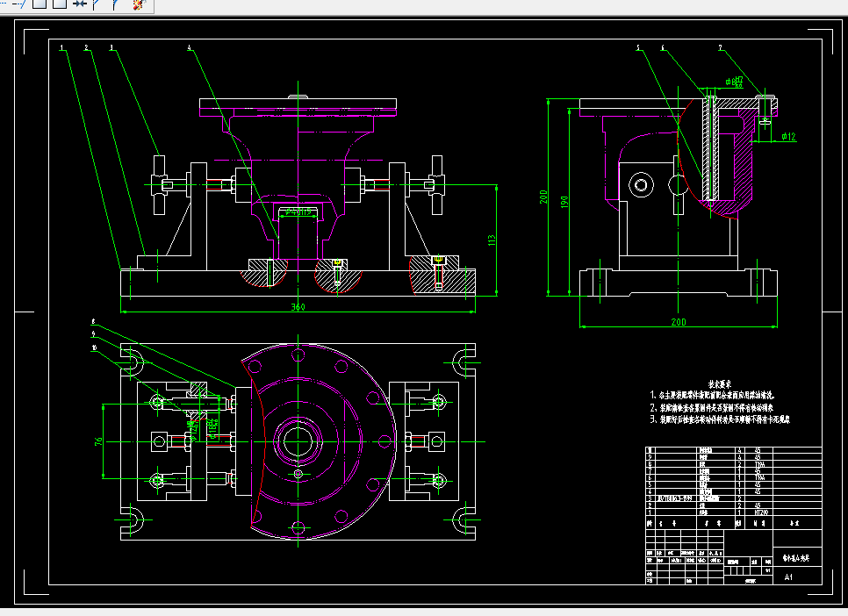The width and height of the screenshot is (848, 616).
Task: Click the horizontal 200 width dimension under side view
Action: 679,322
